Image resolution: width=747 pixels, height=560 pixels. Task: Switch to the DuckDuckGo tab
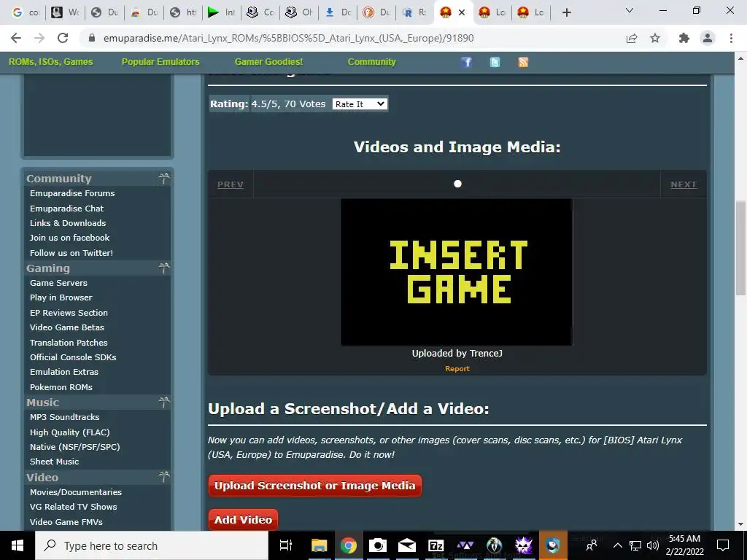click(376, 12)
